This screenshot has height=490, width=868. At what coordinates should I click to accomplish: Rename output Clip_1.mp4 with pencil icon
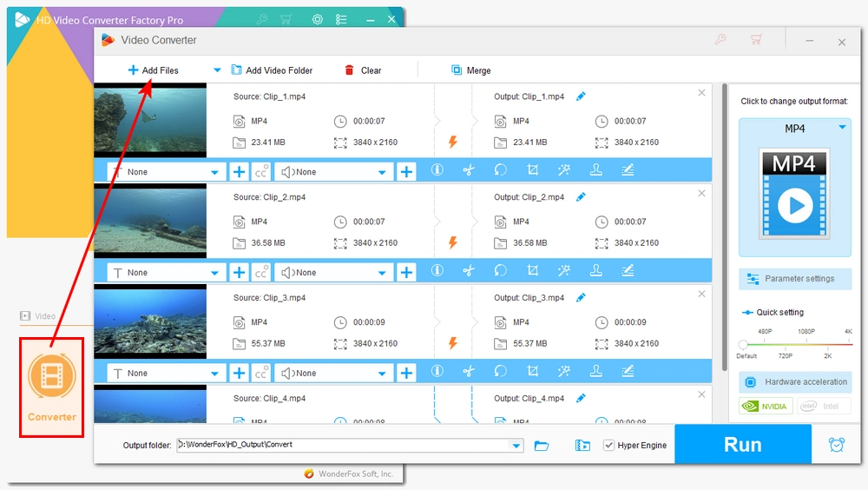coord(581,96)
